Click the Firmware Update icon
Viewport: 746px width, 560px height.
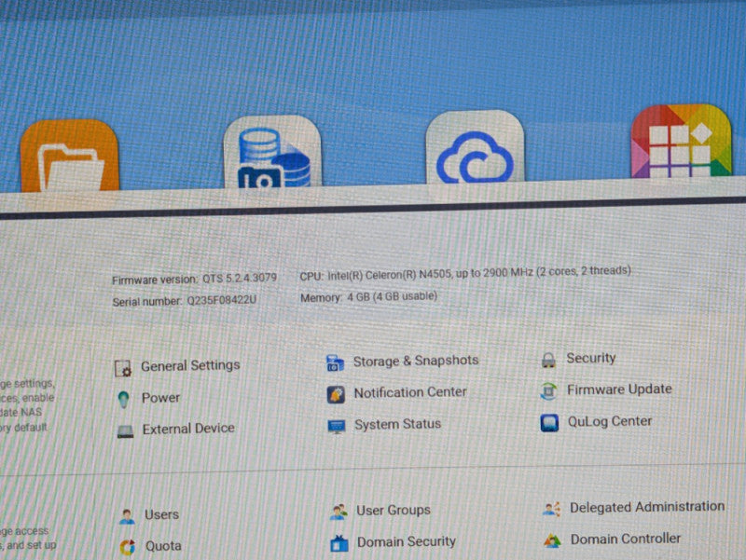pyautogui.click(x=548, y=391)
